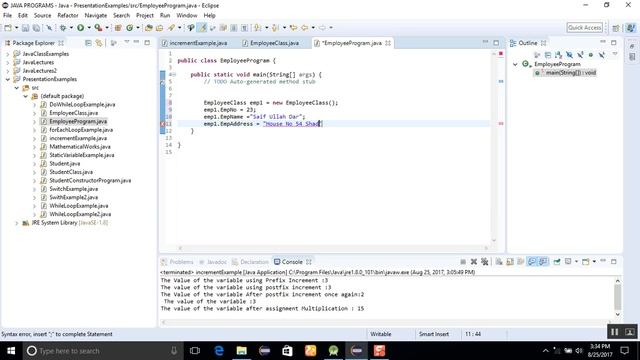Open the New dropdown arrow in toolbar

coord(16,28)
